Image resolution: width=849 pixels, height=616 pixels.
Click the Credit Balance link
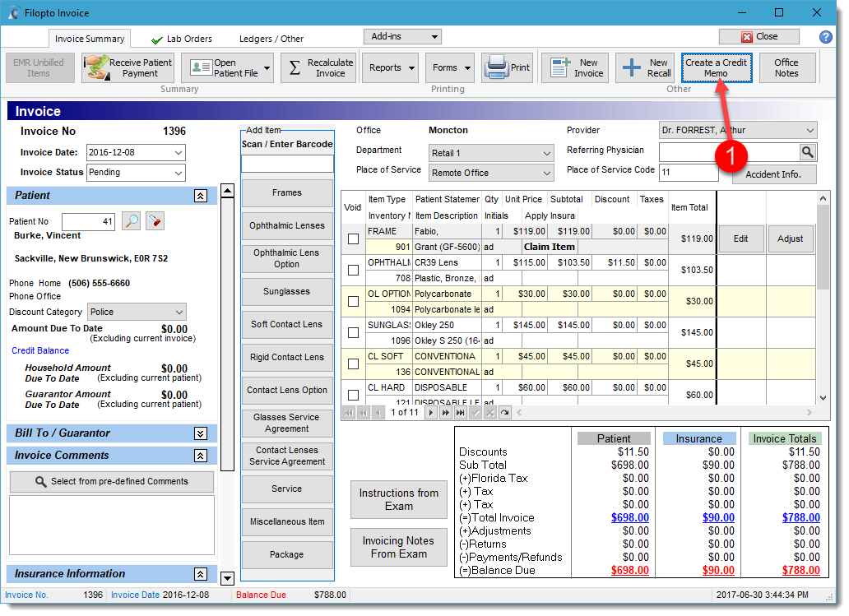coord(40,350)
